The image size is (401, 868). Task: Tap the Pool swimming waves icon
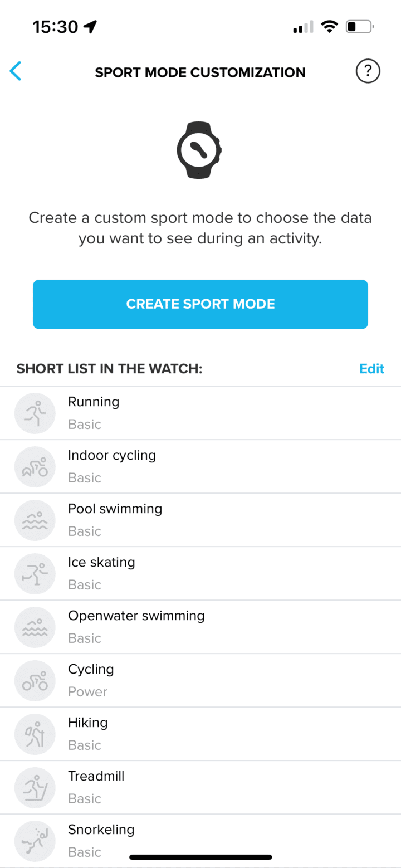coord(35,520)
